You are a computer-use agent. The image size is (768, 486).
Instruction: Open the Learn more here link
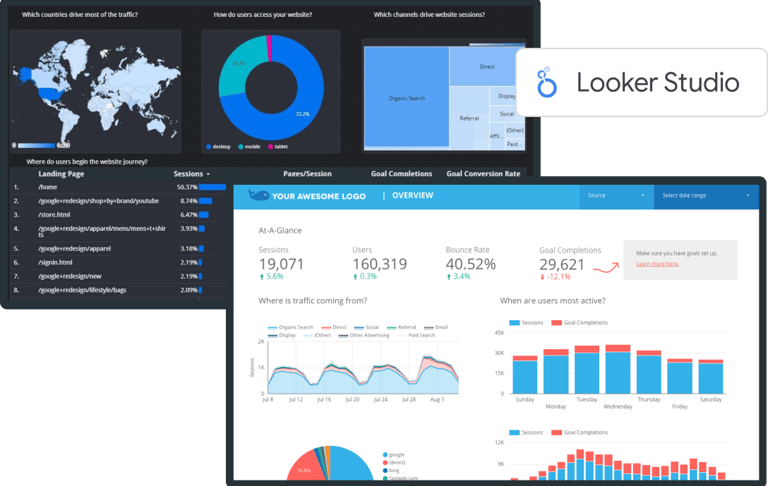coord(657,264)
